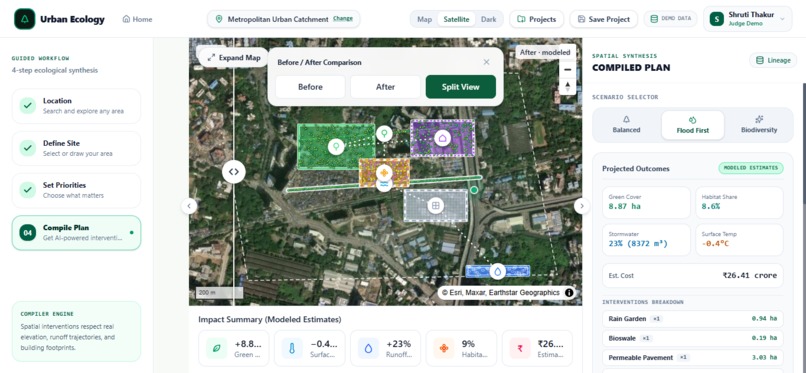Reset map compass orientation
The width and height of the screenshot is (806, 373).
click(x=567, y=86)
